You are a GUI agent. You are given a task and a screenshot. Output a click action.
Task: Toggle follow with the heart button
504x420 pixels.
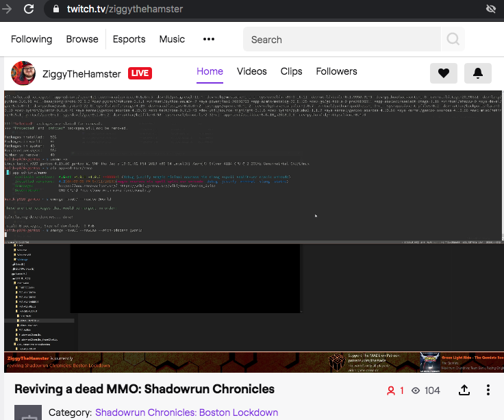(x=444, y=73)
